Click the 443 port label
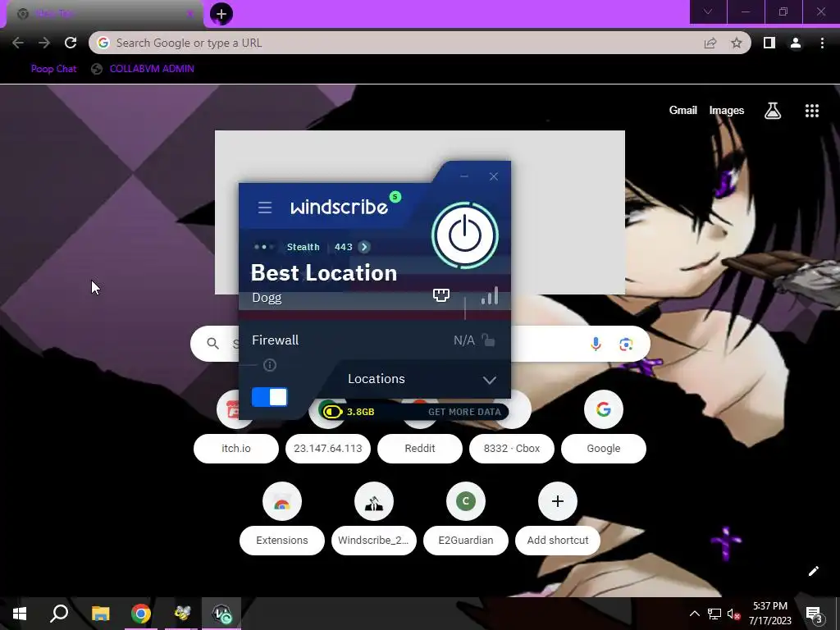The image size is (840, 630). coord(344,247)
